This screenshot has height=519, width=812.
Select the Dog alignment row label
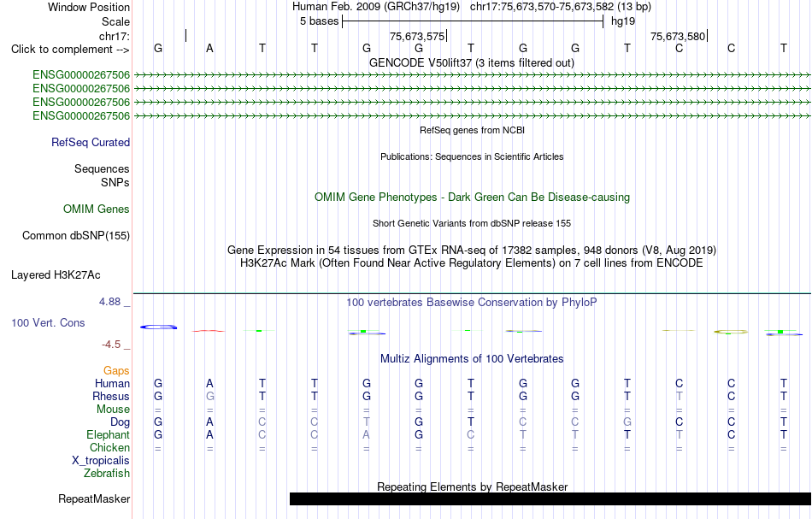[x=120, y=422]
